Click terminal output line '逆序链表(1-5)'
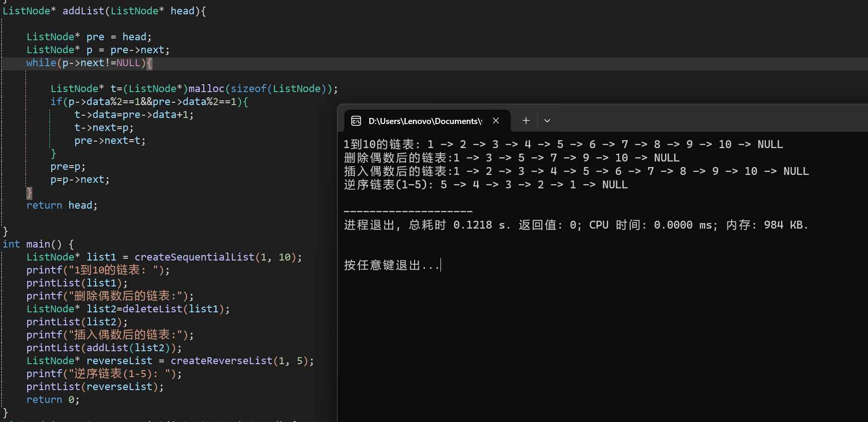 click(x=486, y=185)
